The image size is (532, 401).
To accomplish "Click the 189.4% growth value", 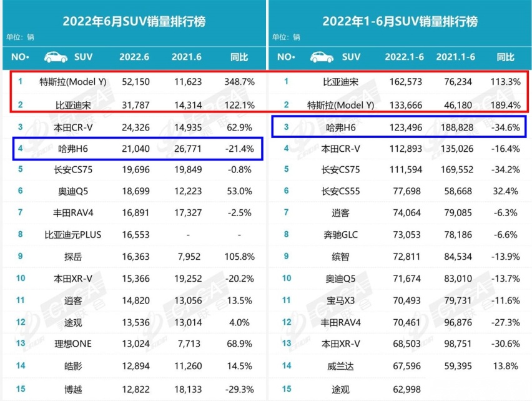I will tap(506, 105).
